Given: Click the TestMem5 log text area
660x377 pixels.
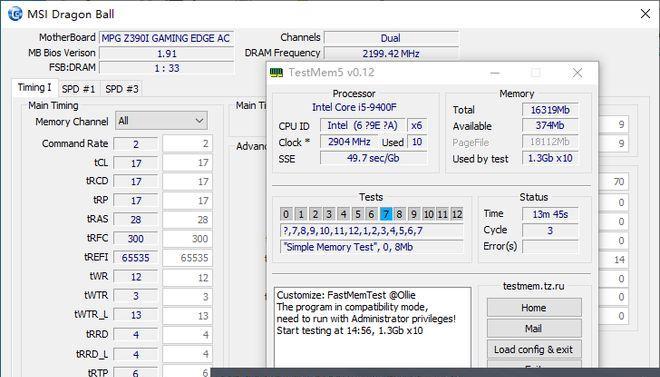Looking at the screenshot, I should [373, 327].
